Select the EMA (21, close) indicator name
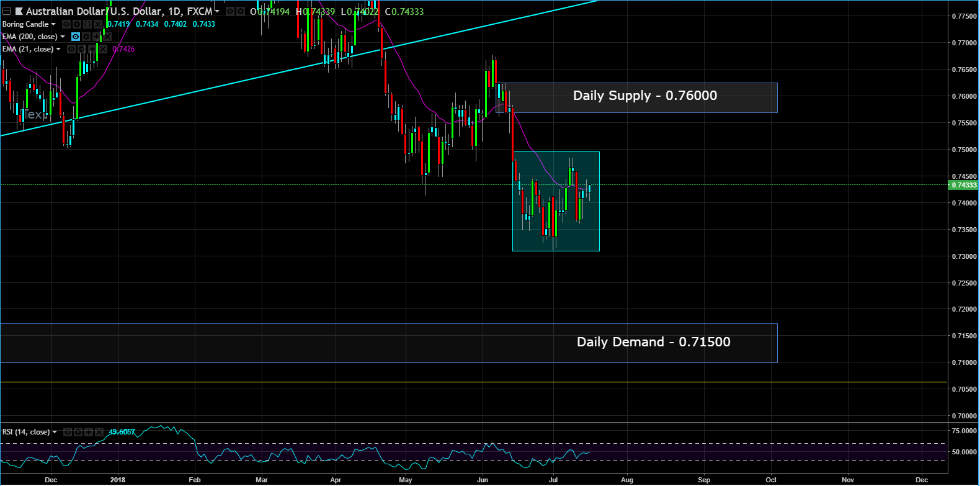The height and width of the screenshot is (486, 980). tap(28, 49)
